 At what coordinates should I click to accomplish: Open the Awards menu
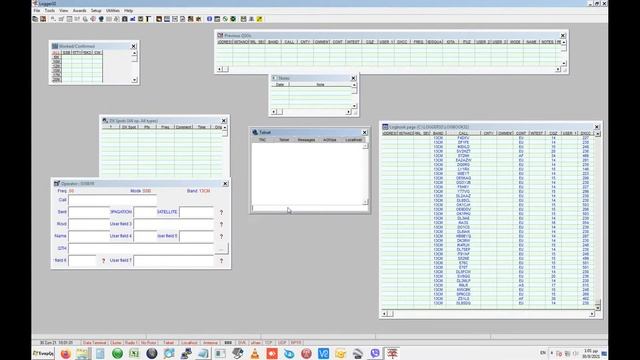80,11
